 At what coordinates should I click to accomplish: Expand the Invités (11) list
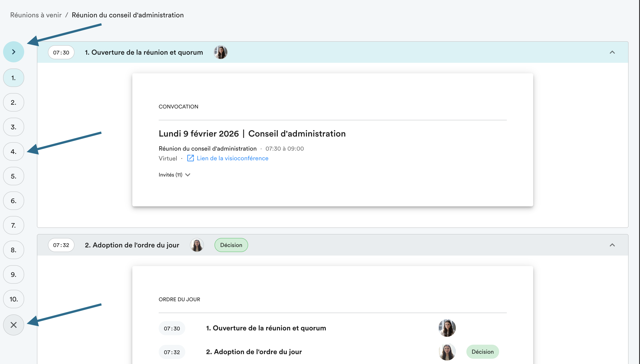pyautogui.click(x=174, y=175)
